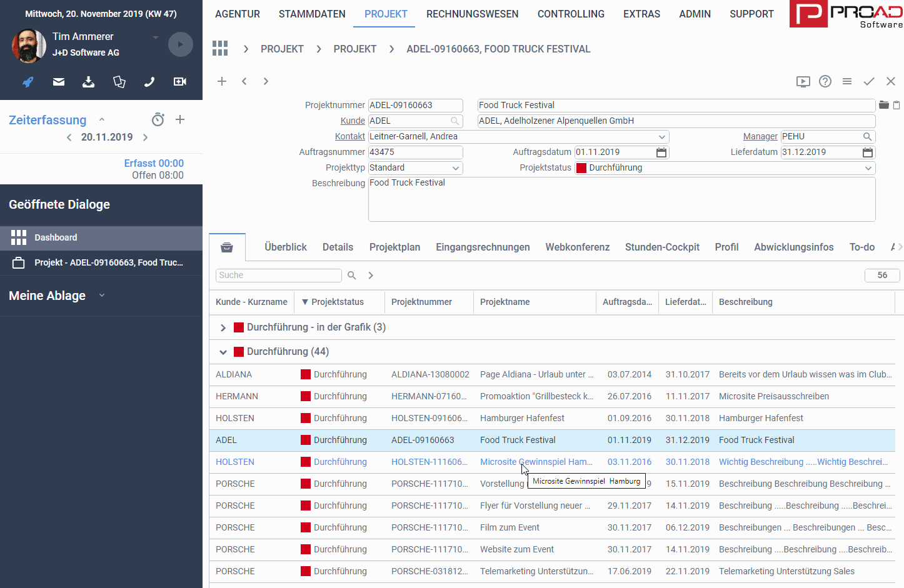904x588 pixels.
Task: Click the phone call icon
Action: (149, 82)
